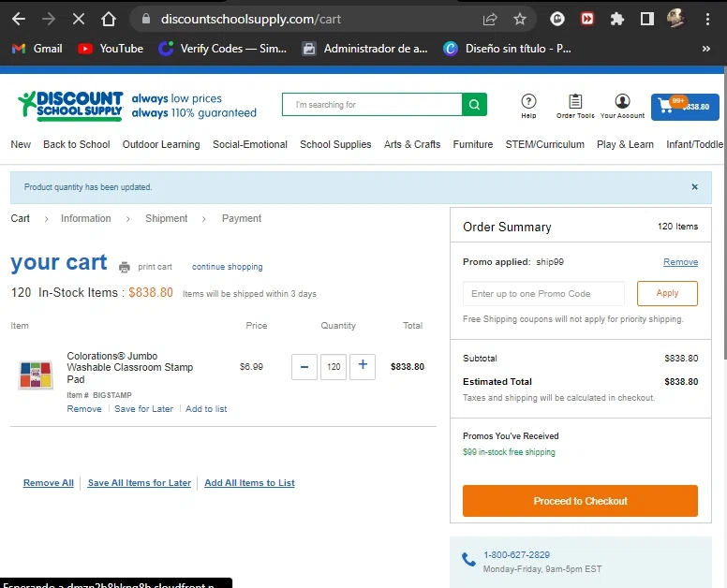Click the Remove All link

[48, 483]
